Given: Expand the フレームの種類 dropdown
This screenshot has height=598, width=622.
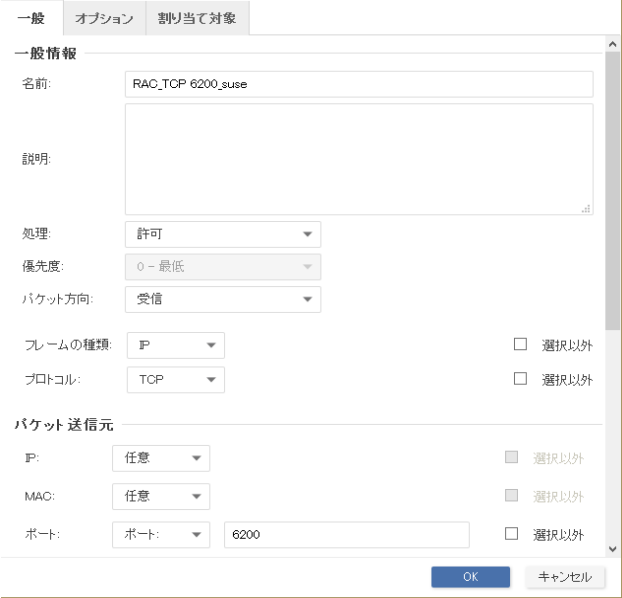Looking at the screenshot, I should (x=175, y=345).
